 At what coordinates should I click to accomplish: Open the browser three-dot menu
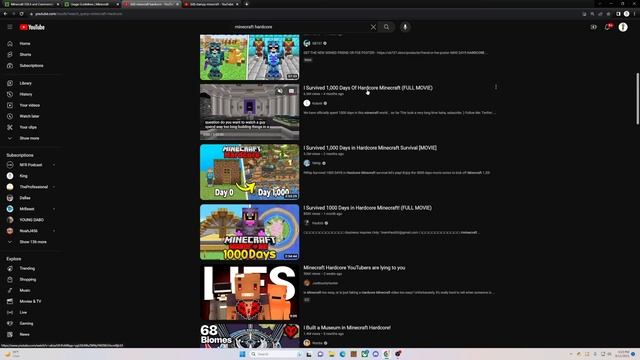[x=635, y=14]
